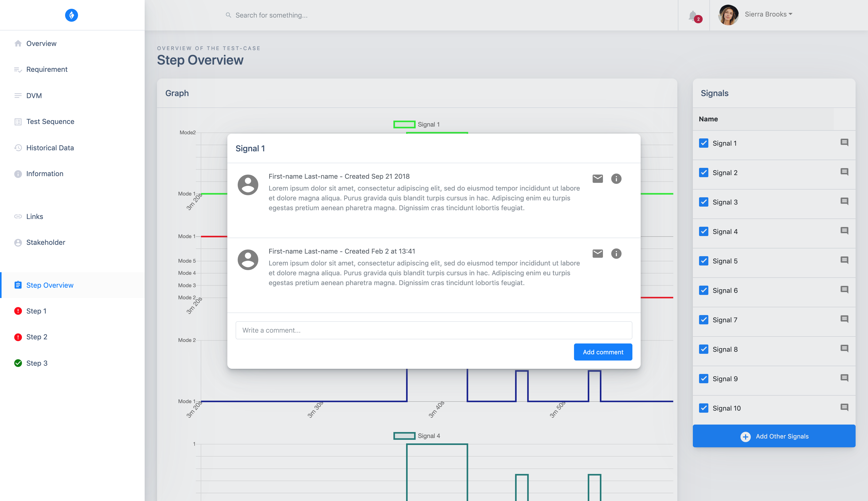Open Signal 4 comments icon
This screenshot has width=868, height=501.
844,231
